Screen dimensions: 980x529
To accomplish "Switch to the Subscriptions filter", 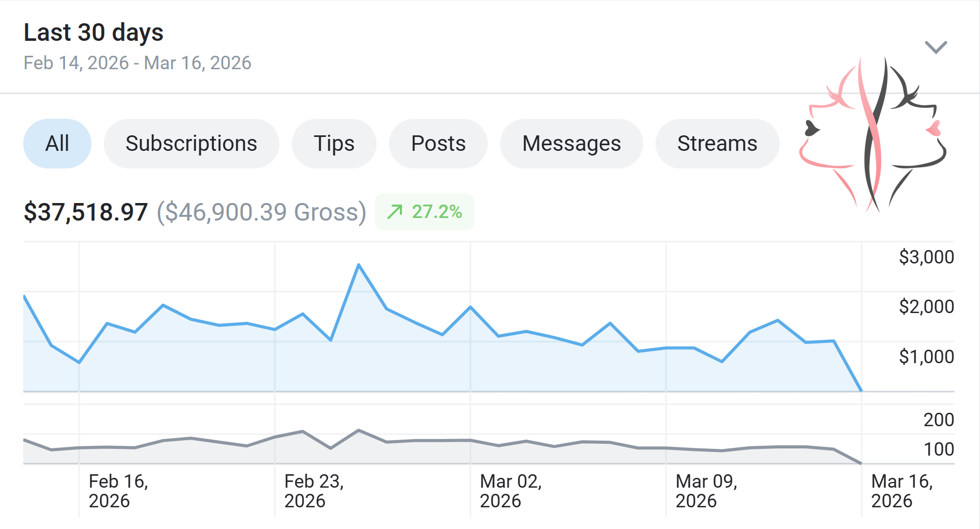I will point(191,144).
